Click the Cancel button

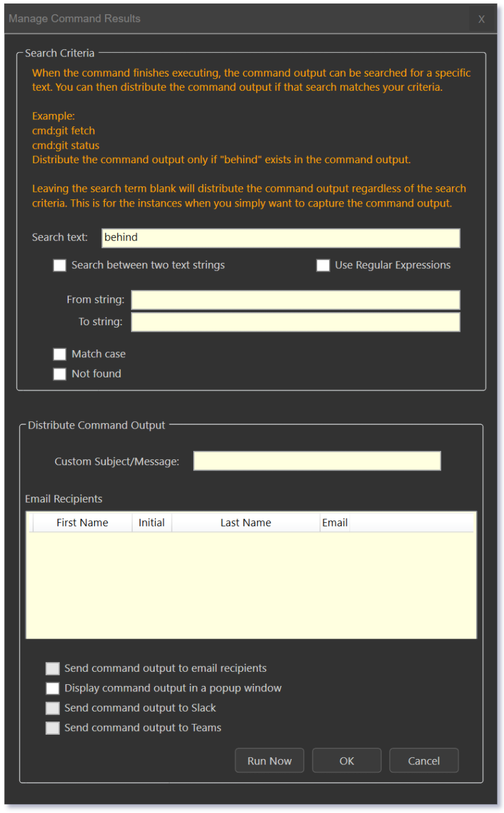423,761
